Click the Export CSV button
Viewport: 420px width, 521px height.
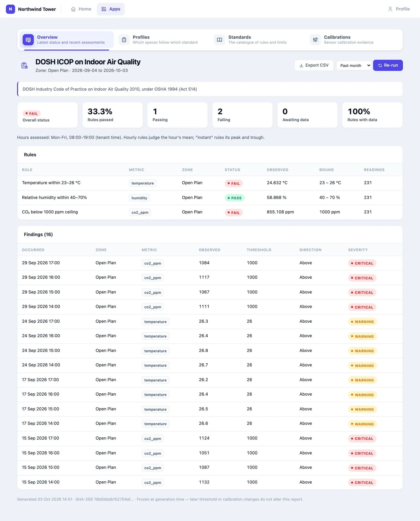(314, 65)
